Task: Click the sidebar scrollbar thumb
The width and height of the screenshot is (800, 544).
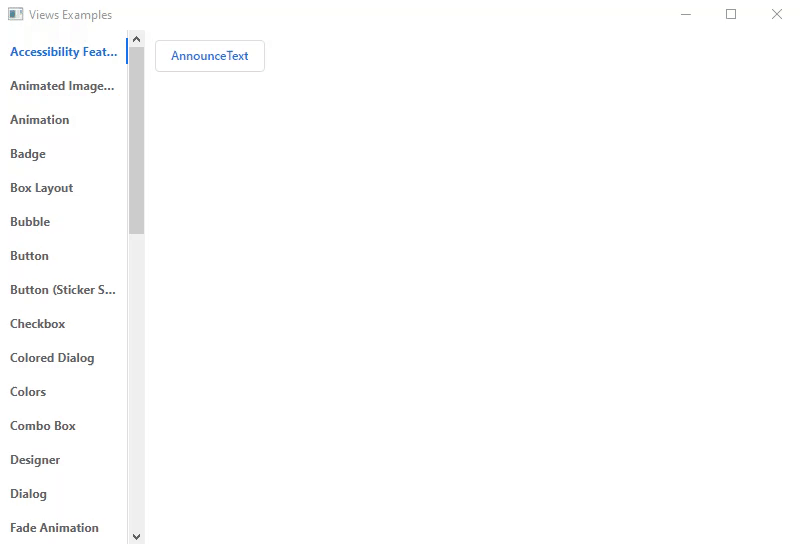Action: click(137, 140)
